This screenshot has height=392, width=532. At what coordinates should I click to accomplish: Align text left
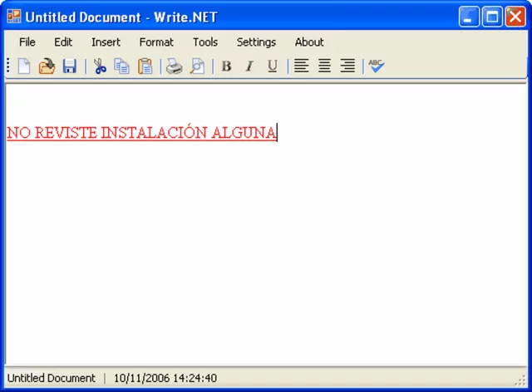coord(301,66)
